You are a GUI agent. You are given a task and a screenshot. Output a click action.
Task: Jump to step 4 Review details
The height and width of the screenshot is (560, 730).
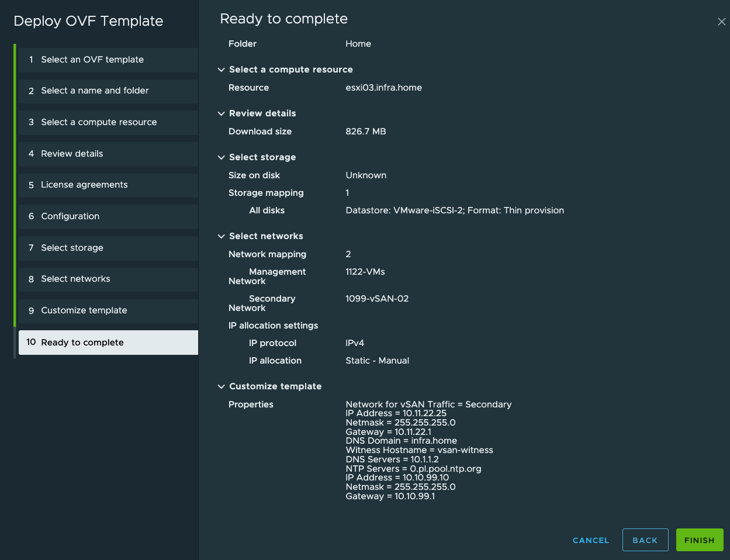point(108,154)
